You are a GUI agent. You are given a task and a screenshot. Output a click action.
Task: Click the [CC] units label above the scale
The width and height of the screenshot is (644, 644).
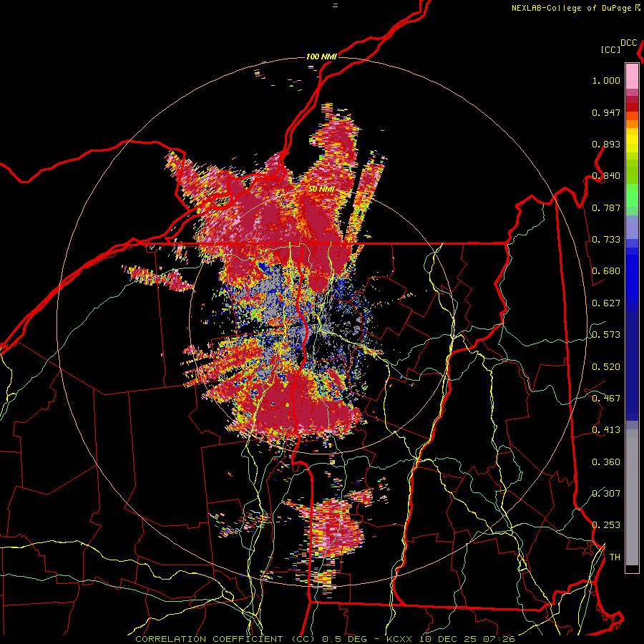tap(611, 49)
